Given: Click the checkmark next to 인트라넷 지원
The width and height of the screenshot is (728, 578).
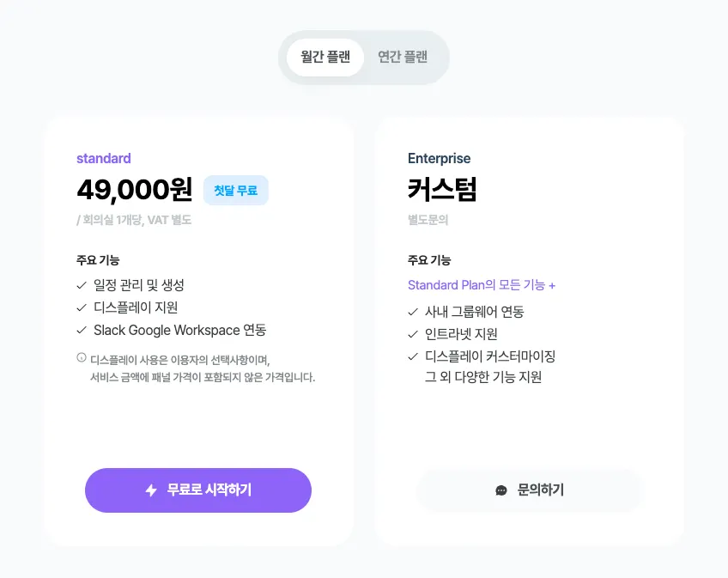Looking at the screenshot, I should (413, 334).
